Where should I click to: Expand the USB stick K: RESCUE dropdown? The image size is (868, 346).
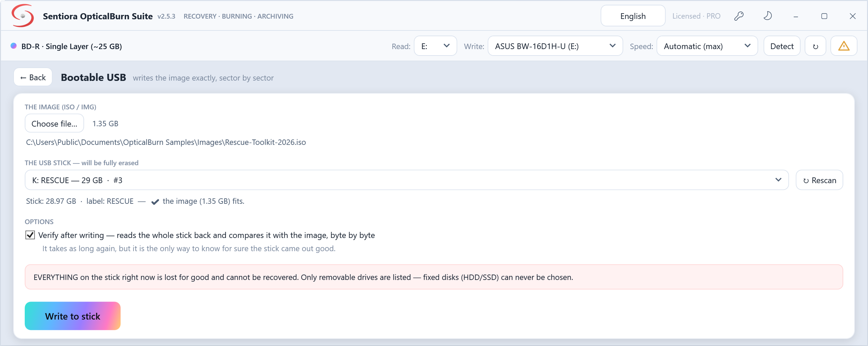pyautogui.click(x=407, y=180)
